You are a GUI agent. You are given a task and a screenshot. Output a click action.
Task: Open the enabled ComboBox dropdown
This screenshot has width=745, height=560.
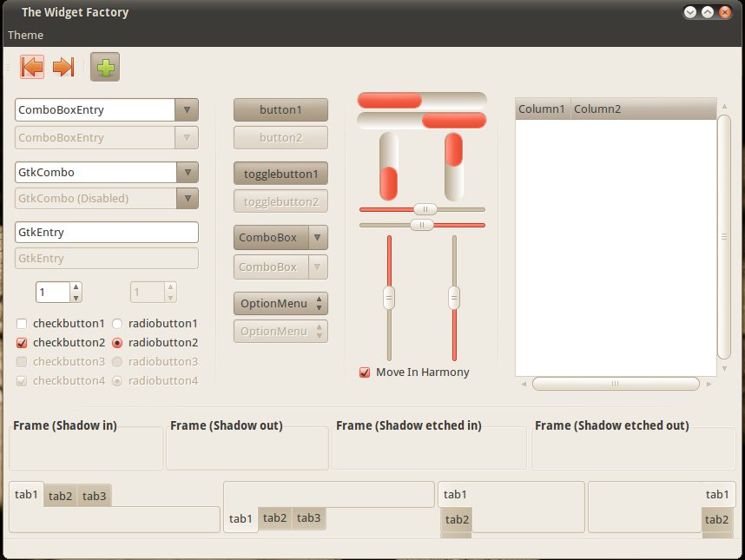point(280,238)
